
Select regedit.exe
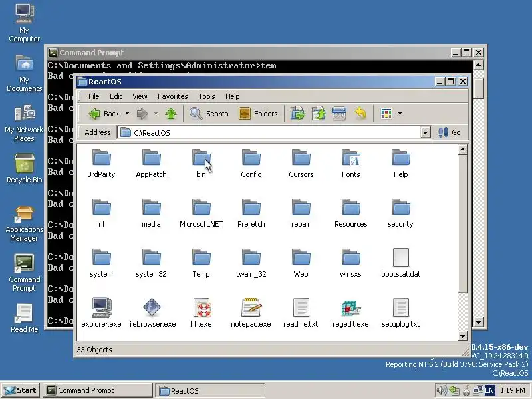(x=351, y=313)
